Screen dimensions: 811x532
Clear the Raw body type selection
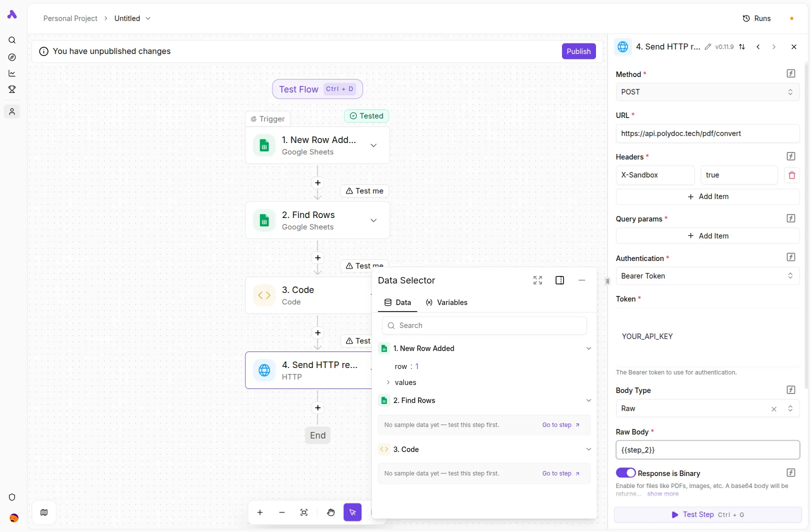[x=774, y=409]
